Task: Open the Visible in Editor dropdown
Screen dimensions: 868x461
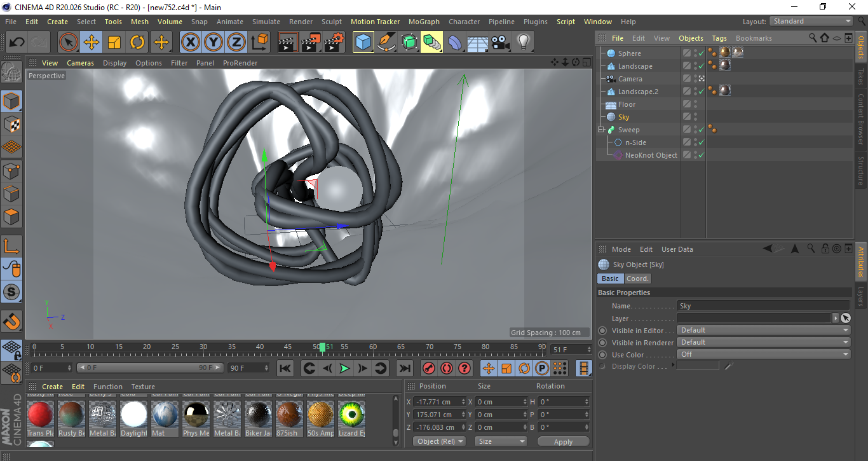Action: (763, 330)
